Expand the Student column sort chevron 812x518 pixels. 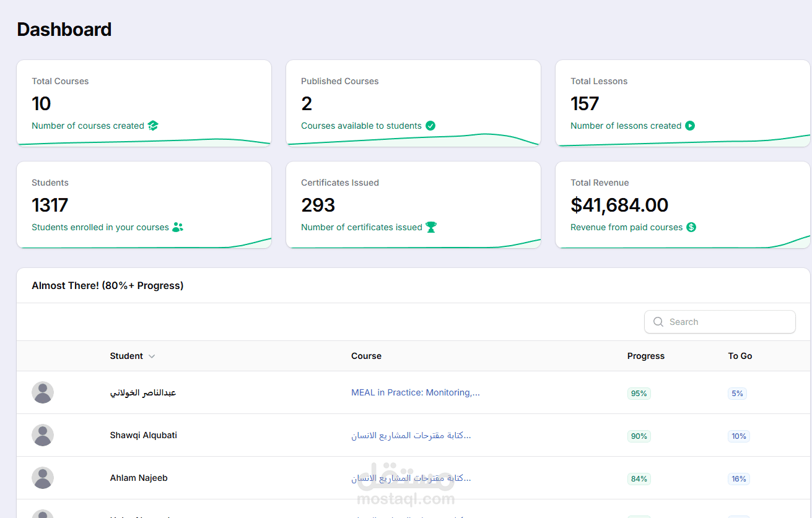coord(152,356)
